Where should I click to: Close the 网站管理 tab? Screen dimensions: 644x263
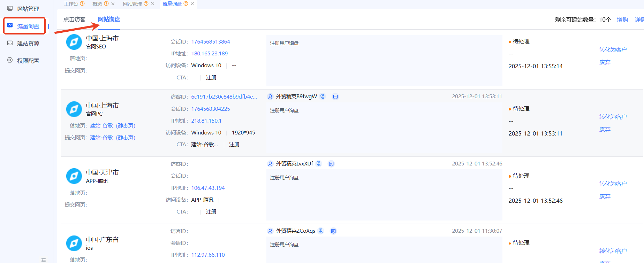[x=153, y=4]
